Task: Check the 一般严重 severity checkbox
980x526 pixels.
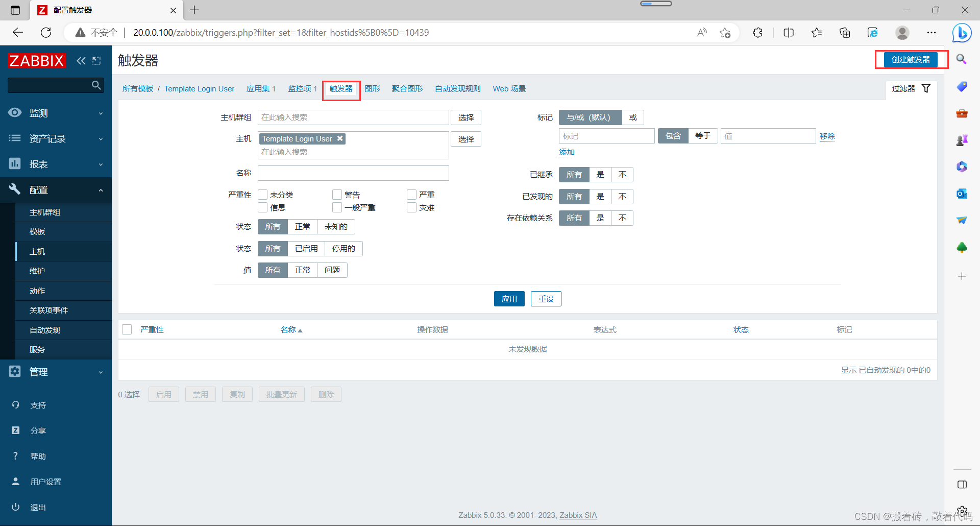Action: pos(337,207)
